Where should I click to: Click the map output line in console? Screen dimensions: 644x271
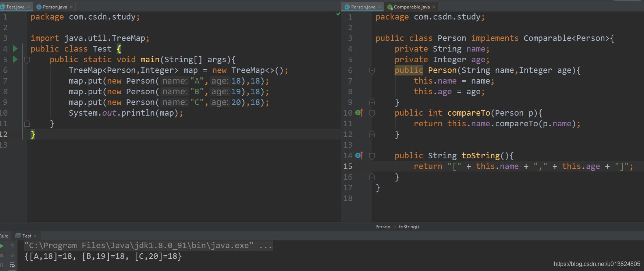(x=103, y=256)
